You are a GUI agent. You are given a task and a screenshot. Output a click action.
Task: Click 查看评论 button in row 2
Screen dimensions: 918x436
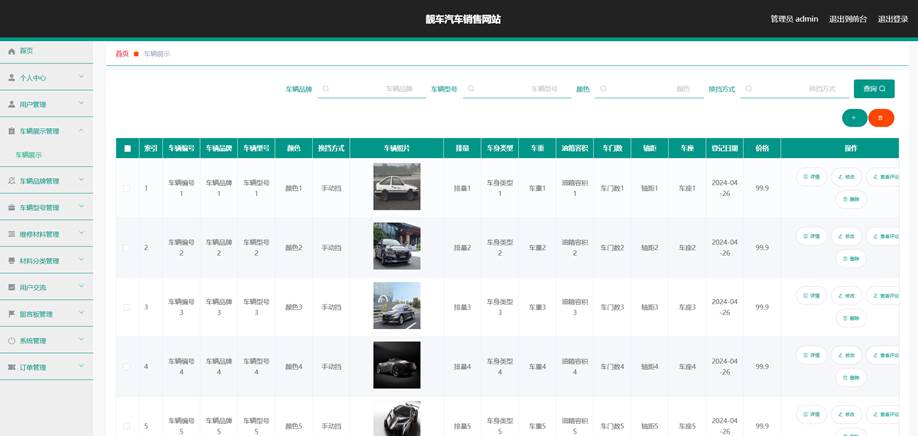click(883, 236)
